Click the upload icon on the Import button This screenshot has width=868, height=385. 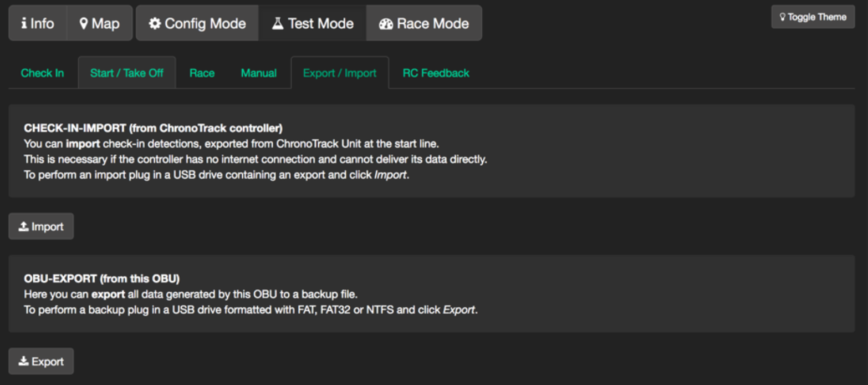coord(23,226)
